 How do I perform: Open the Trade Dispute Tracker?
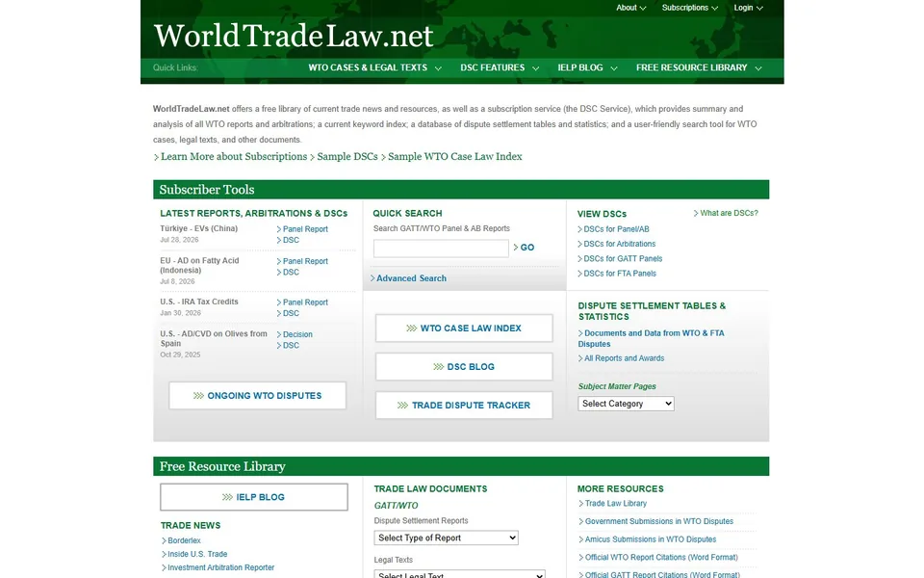pos(464,406)
